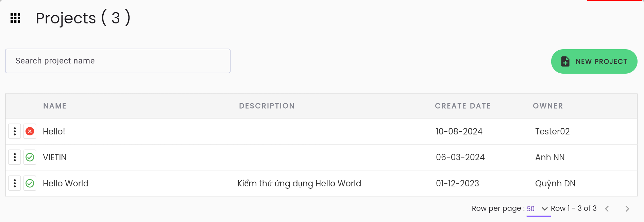644x222 pixels.
Task: Open the rows per page dropdown
Action: point(538,209)
